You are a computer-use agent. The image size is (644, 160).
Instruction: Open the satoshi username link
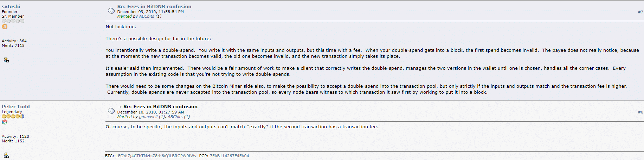(11, 6)
